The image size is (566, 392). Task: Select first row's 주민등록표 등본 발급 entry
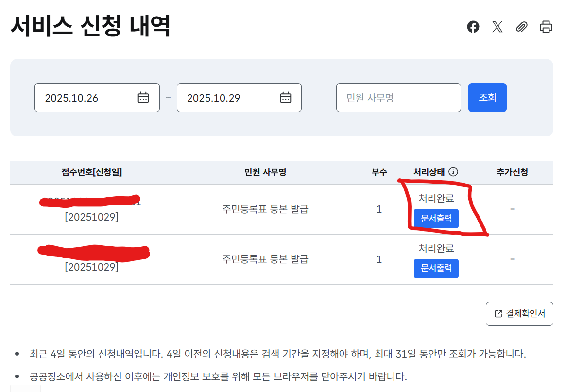pos(265,209)
